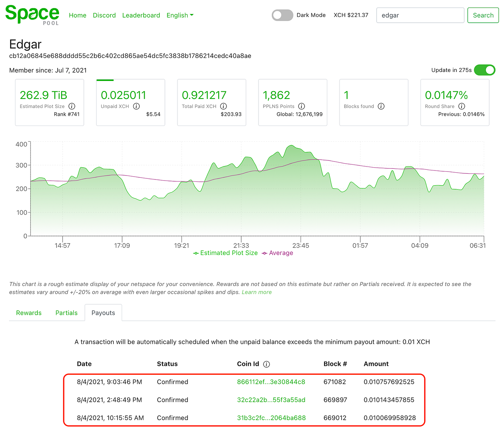Open the Leaderboard page
This screenshot has height=432, width=504.
[x=141, y=15]
